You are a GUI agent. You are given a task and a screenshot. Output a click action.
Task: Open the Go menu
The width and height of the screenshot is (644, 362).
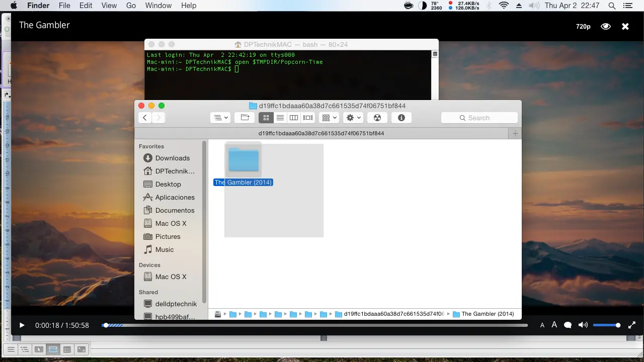131,6
